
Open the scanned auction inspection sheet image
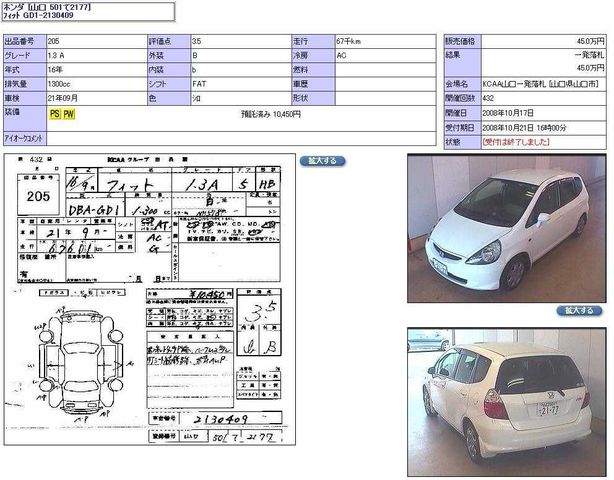pyautogui.click(x=150, y=299)
